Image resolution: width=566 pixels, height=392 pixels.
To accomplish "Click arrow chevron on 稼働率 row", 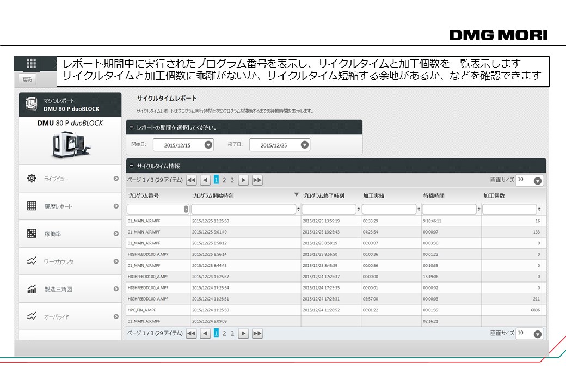I will tap(116, 234).
